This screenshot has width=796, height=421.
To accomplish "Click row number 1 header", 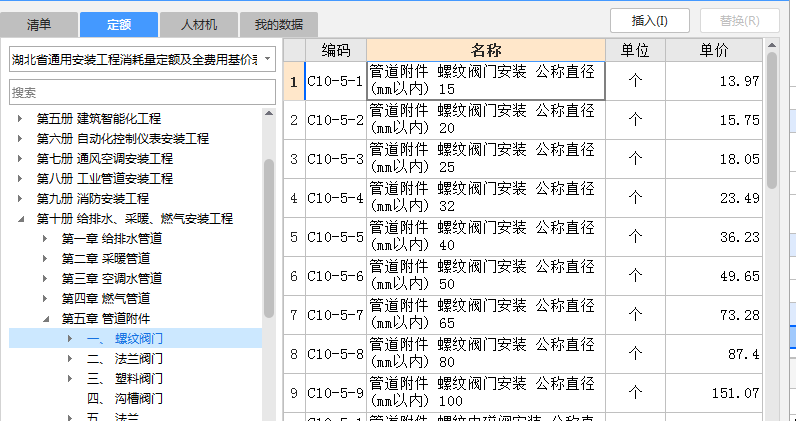I will coord(294,81).
